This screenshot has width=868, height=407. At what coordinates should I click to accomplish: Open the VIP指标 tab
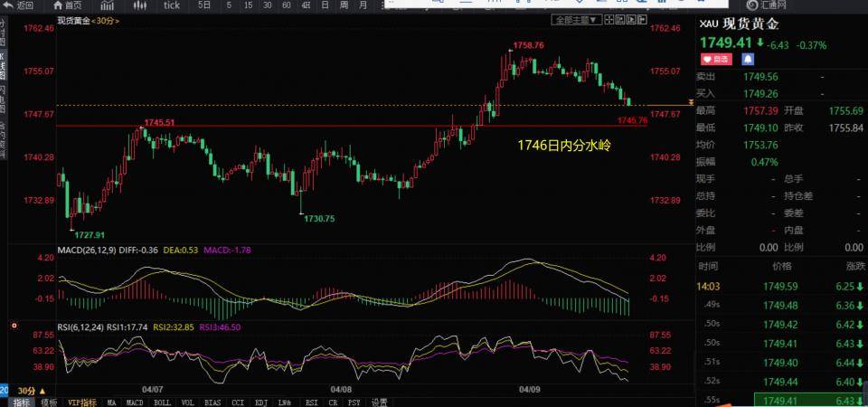pos(83,402)
